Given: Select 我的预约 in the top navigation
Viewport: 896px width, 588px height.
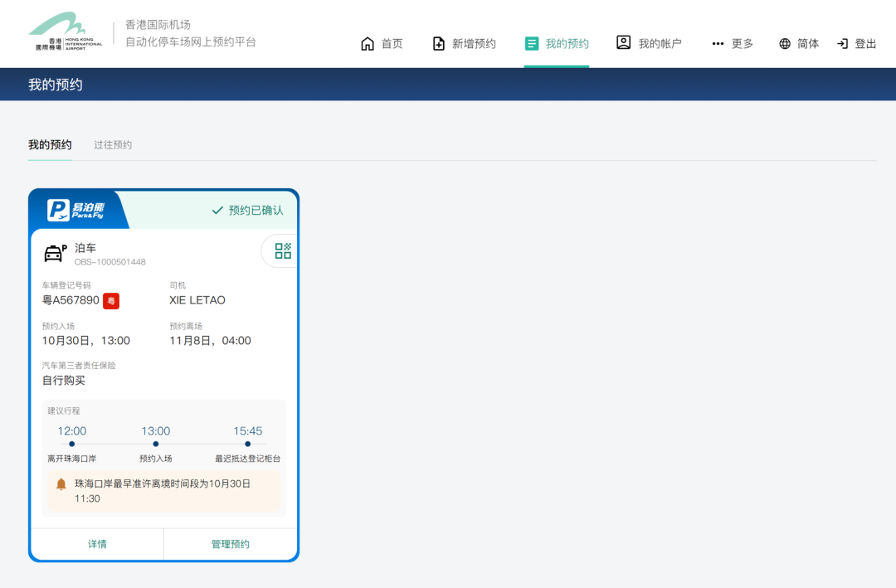Looking at the screenshot, I should (567, 43).
